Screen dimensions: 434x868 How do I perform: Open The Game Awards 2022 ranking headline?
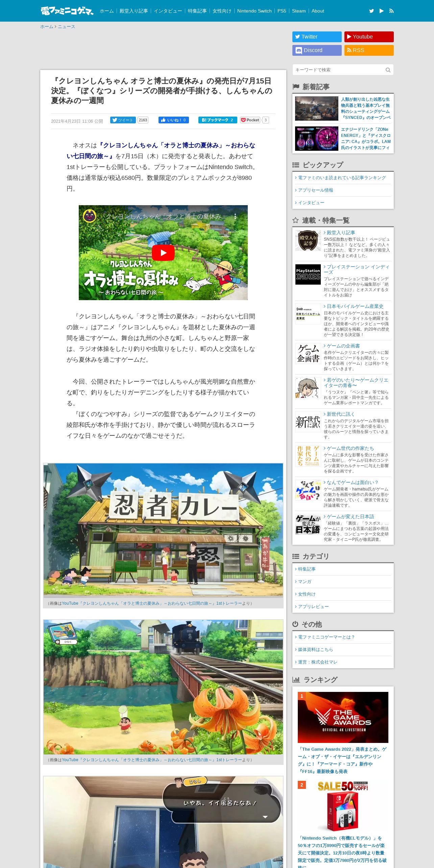tap(342, 760)
